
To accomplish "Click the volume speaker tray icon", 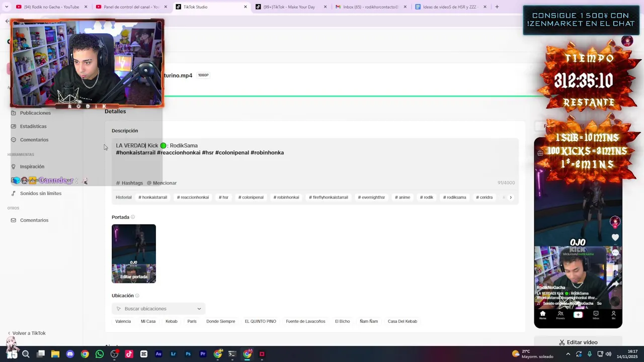I will (608, 354).
